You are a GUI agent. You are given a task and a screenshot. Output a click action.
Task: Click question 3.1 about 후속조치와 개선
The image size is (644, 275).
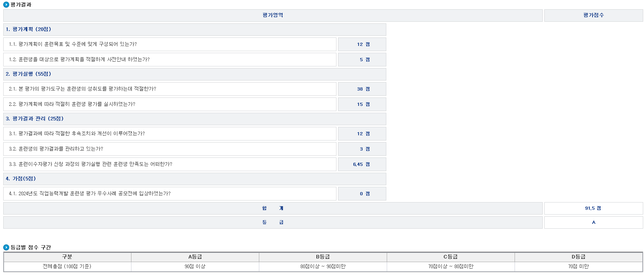(x=77, y=134)
